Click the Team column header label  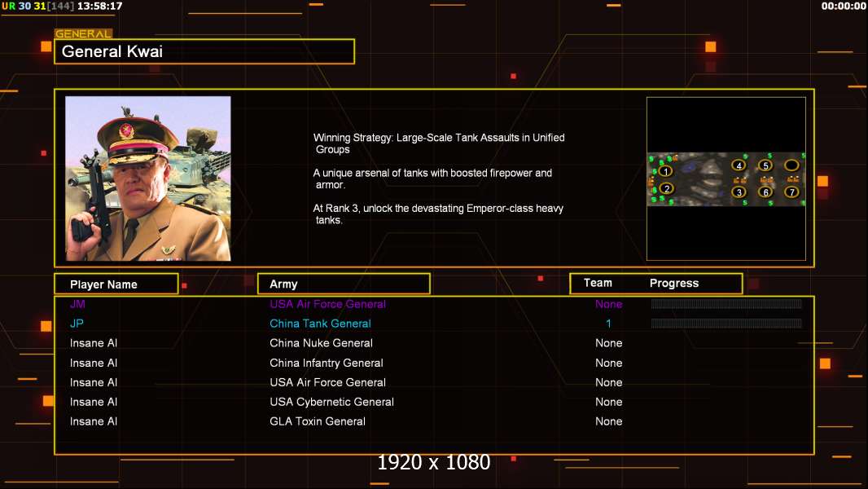click(x=598, y=283)
